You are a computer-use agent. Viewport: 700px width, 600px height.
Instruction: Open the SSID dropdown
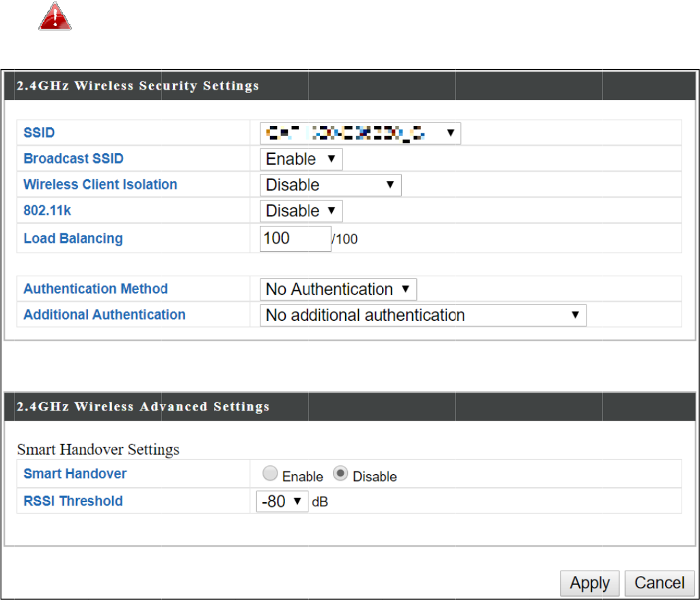(360, 133)
